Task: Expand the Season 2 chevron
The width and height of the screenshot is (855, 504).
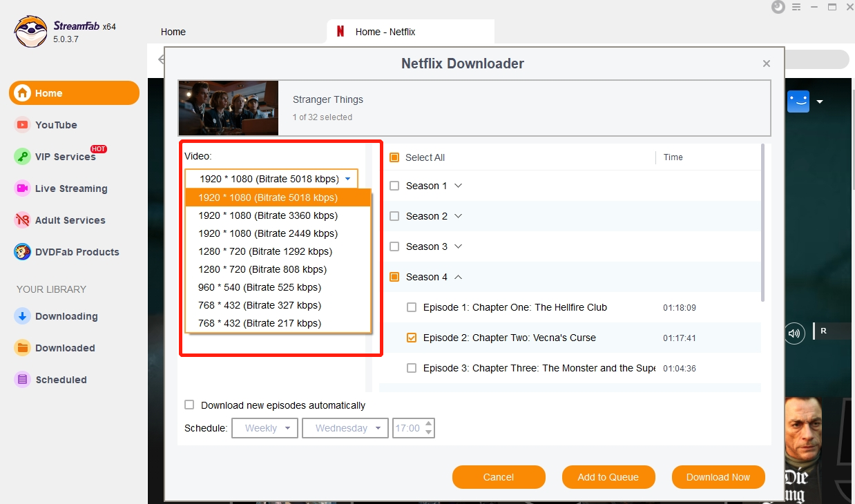Action: click(458, 216)
